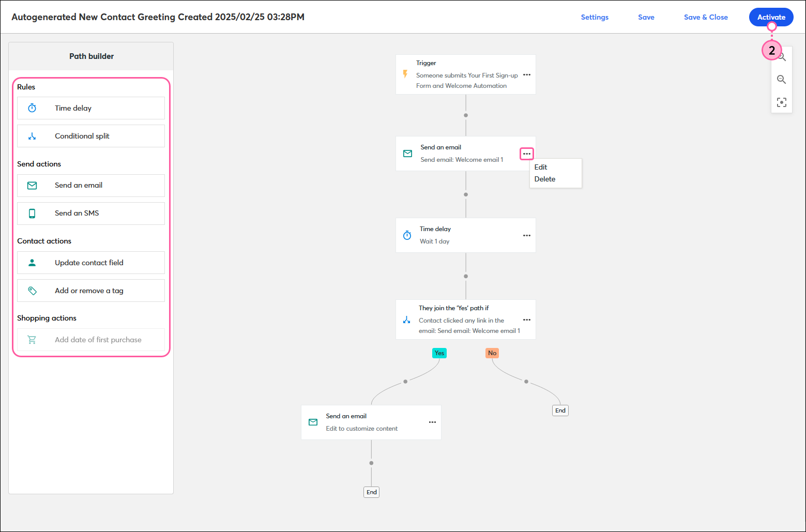The height and width of the screenshot is (532, 806).
Task: Click the 'Wait 1 day' text on Time delay card
Action: click(434, 241)
